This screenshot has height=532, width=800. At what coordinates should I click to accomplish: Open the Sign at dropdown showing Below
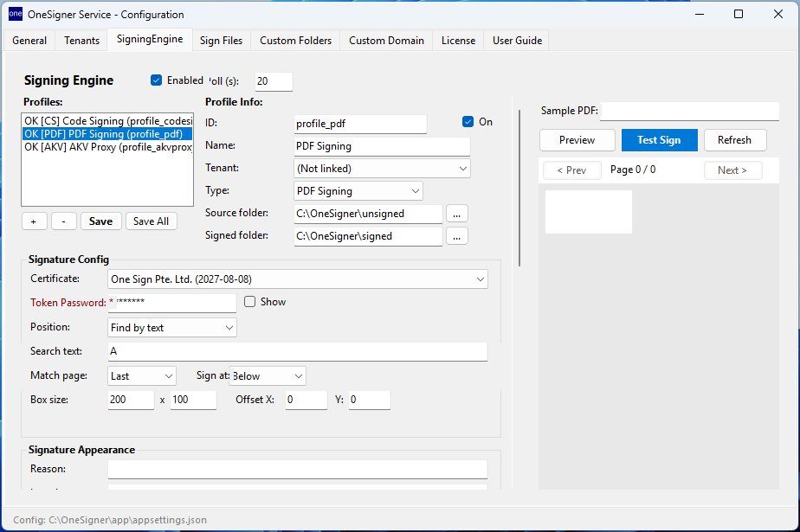pos(268,376)
